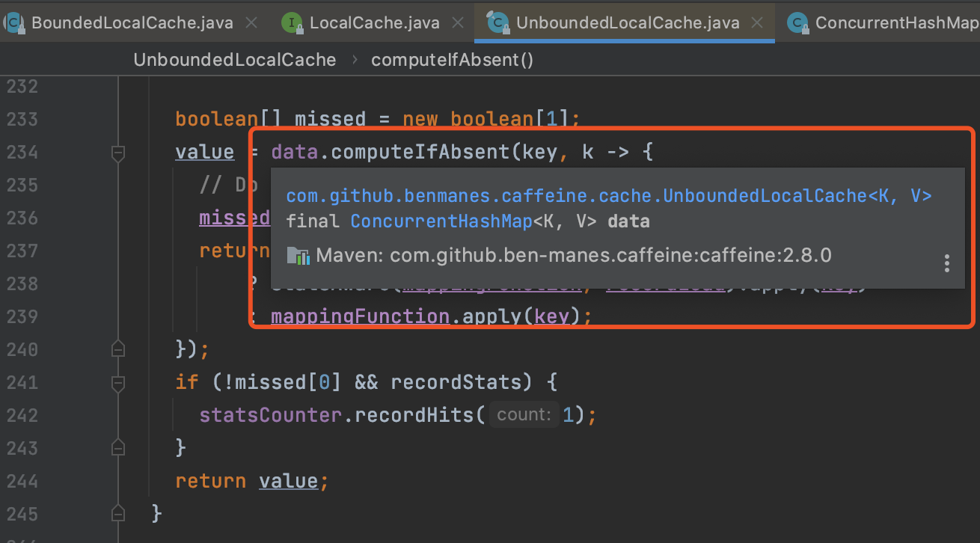Image resolution: width=980 pixels, height=543 pixels.
Task: Click the key argument on line 239
Action: (552, 316)
